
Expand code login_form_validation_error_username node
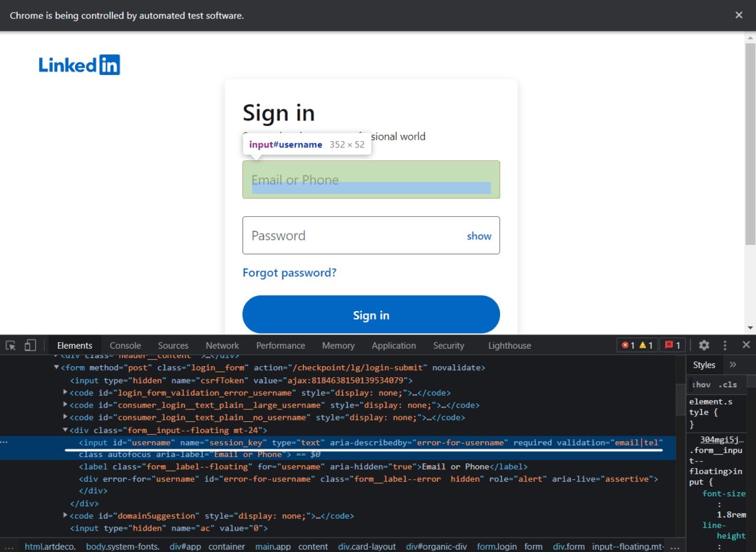coord(65,392)
